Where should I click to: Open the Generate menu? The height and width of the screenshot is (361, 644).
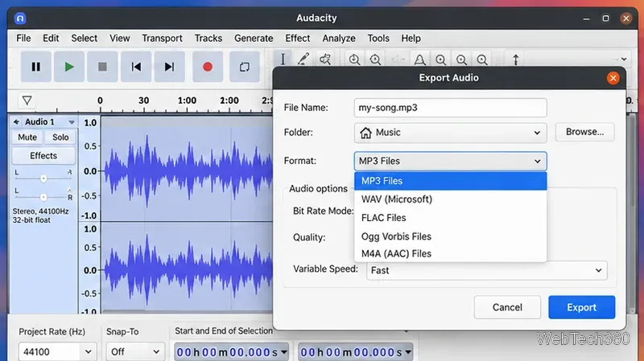click(x=254, y=38)
